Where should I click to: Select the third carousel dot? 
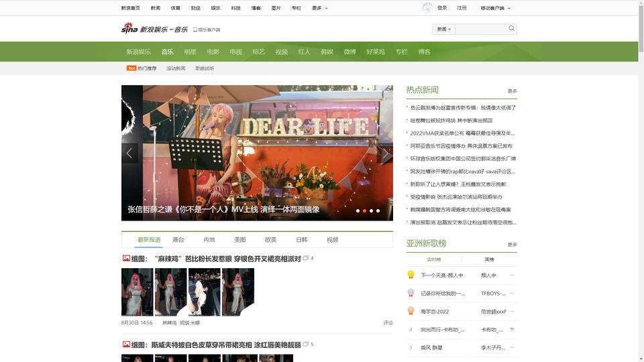(371, 211)
